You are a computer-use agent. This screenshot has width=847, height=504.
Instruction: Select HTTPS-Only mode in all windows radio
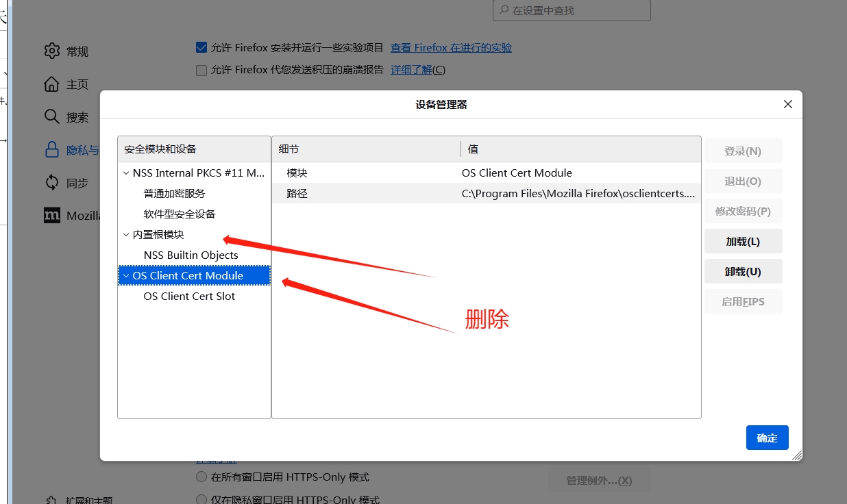(201, 477)
